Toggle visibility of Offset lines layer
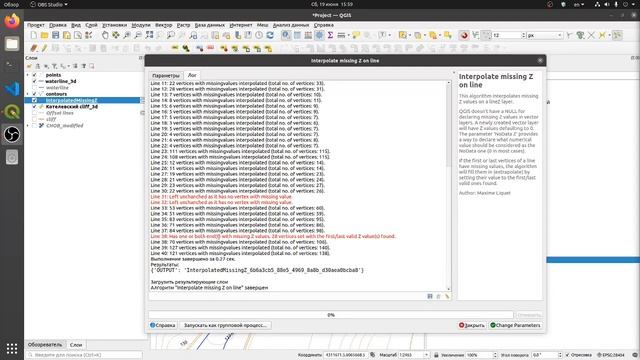 (34, 113)
